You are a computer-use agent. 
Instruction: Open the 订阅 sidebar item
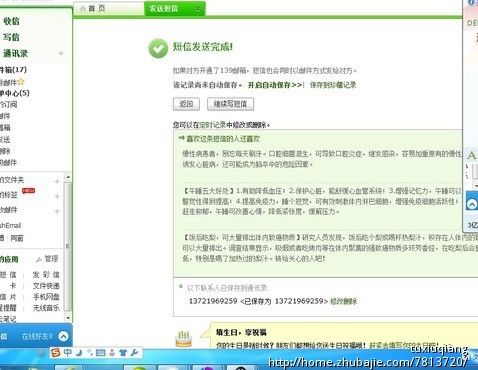(x=9, y=104)
